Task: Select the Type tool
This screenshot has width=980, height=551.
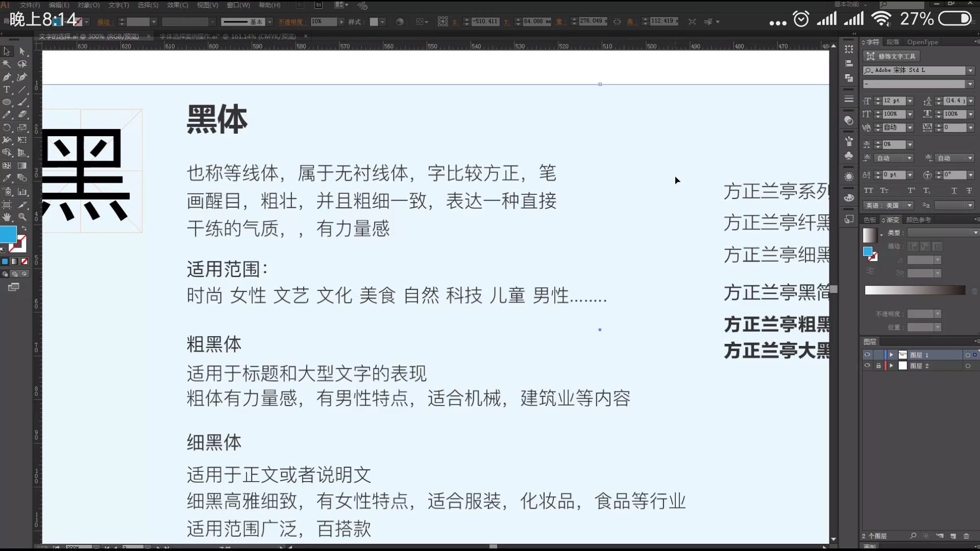Action: pyautogui.click(x=7, y=89)
